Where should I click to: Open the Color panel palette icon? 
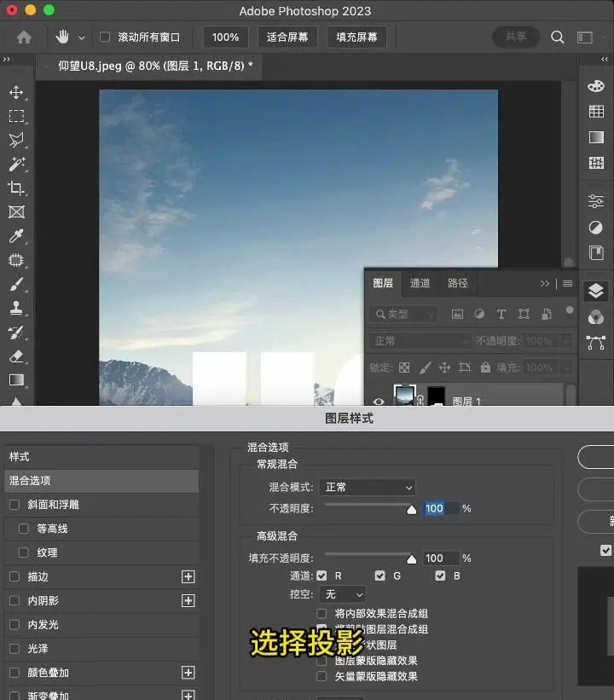[x=596, y=86]
